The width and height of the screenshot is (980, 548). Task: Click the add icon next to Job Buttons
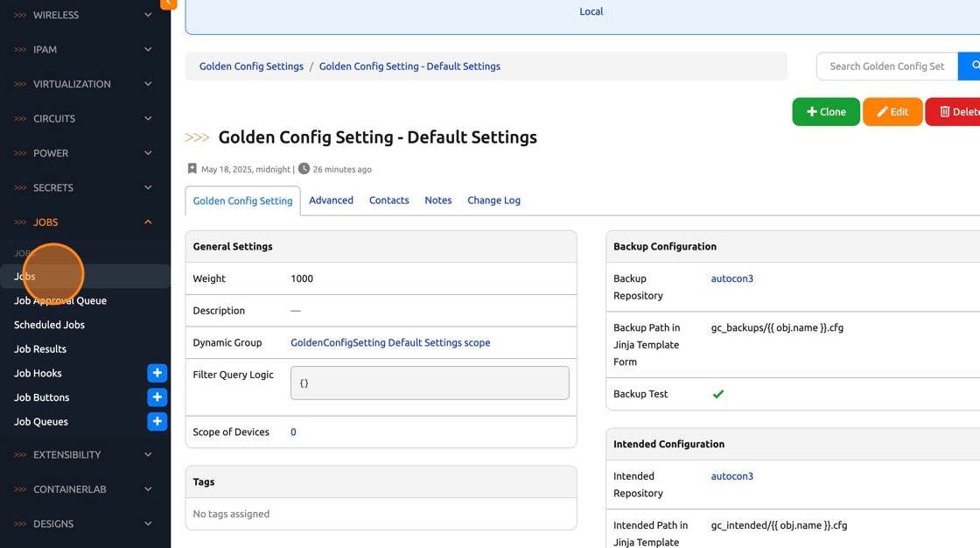(x=157, y=397)
